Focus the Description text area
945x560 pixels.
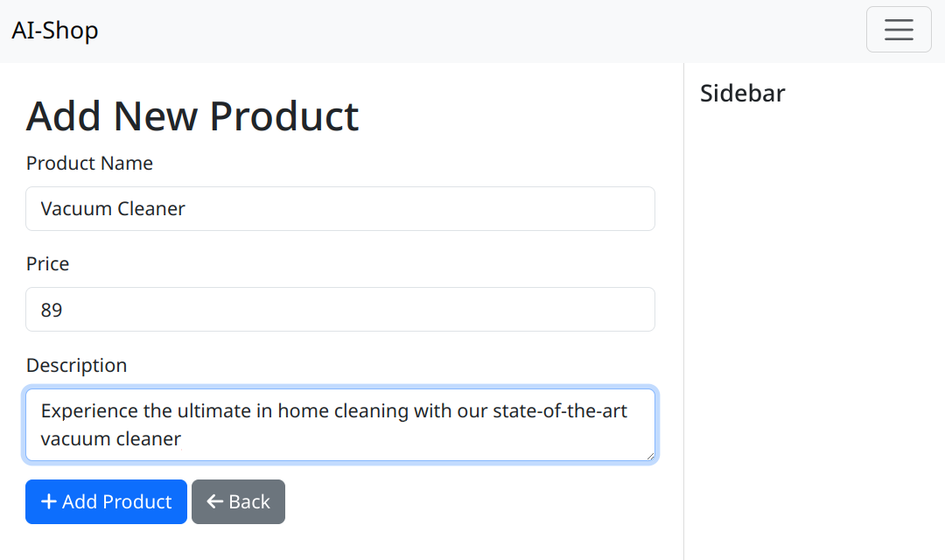coord(339,425)
